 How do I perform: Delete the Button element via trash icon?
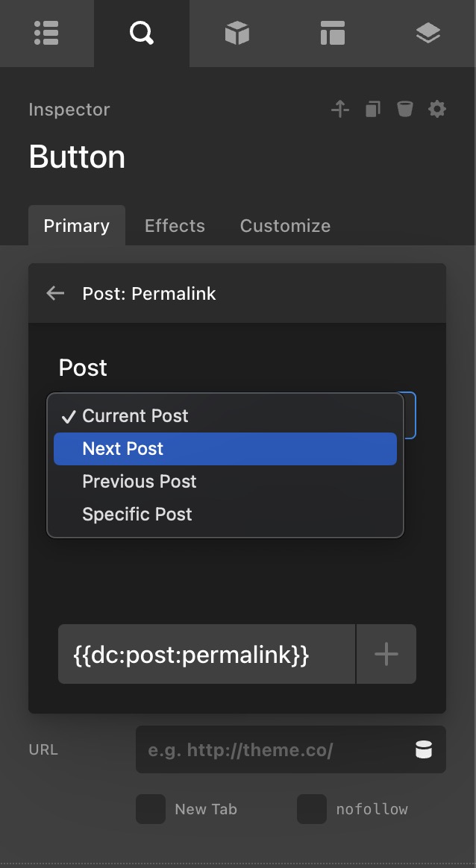coord(404,110)
